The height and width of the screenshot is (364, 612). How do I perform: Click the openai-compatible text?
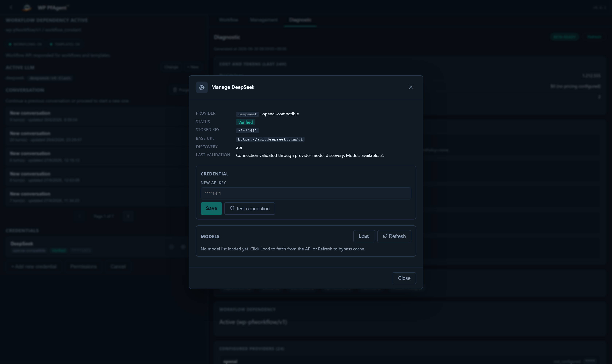[x=280, y=114]
